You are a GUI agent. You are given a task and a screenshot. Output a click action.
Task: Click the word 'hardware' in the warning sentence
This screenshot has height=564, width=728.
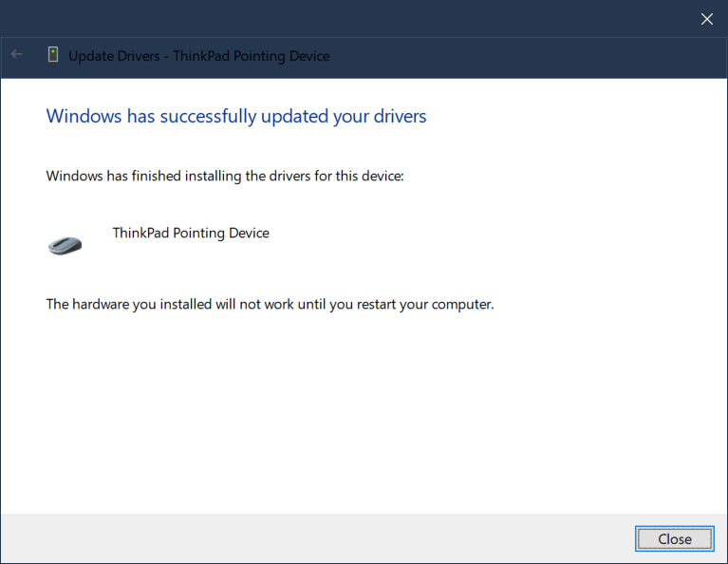coord(102,305)
